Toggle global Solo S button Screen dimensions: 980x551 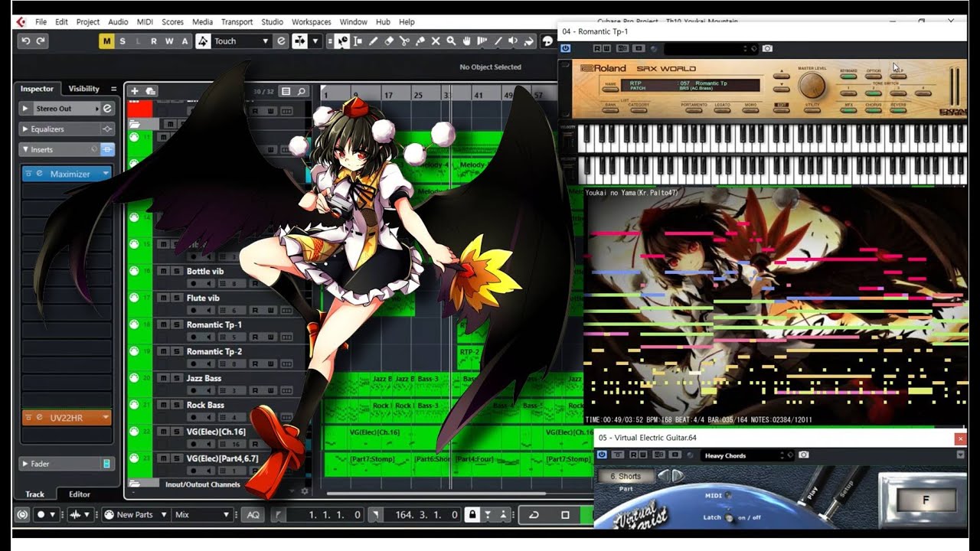122,41
